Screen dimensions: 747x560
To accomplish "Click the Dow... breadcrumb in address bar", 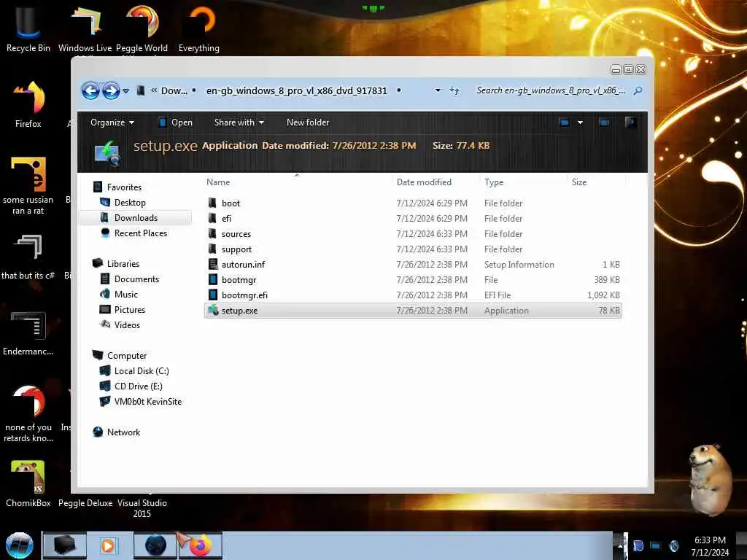I will tap(174, 90).
